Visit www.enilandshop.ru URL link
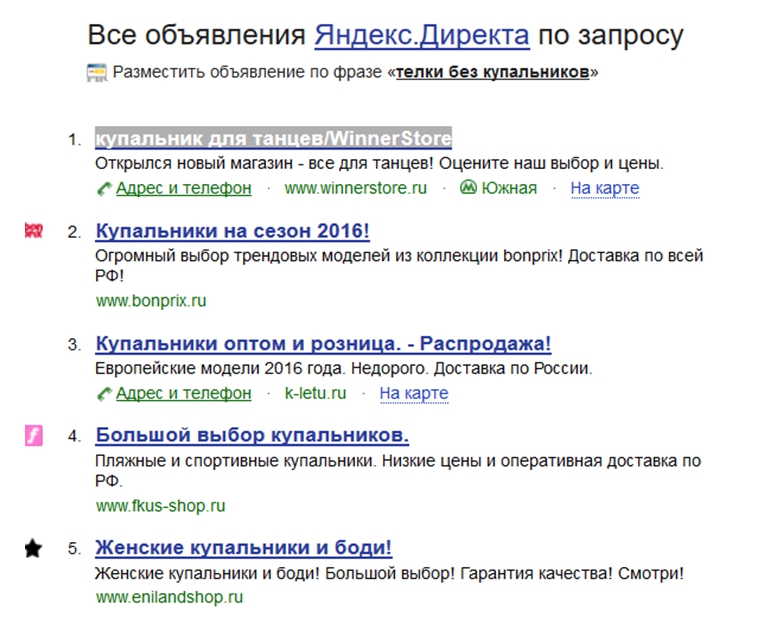This screenshot has width=775, height=630. point(169,598)
